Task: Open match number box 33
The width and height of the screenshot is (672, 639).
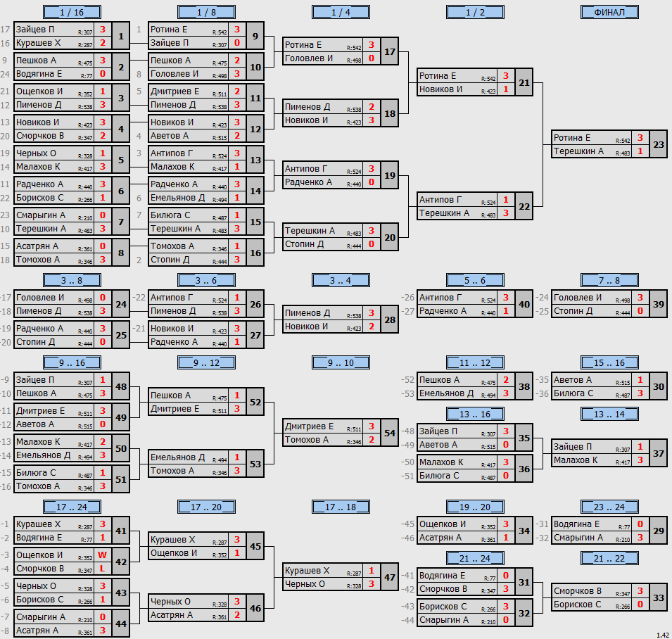Action: (659, 598)
